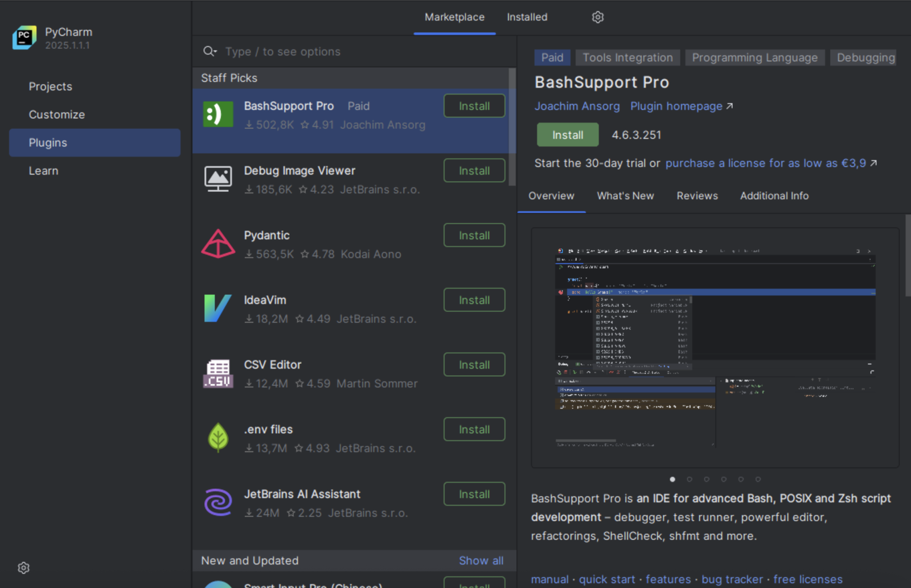Select the Debug Image Viewer title
Viewport: 911px width, 588px height.
[299, 171]
